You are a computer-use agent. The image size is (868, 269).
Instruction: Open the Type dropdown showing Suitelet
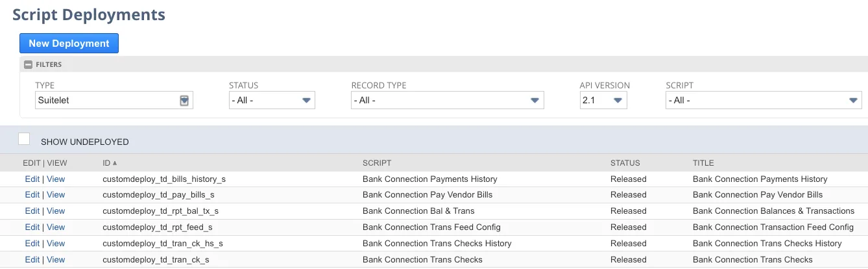click(x=114, y=100)
